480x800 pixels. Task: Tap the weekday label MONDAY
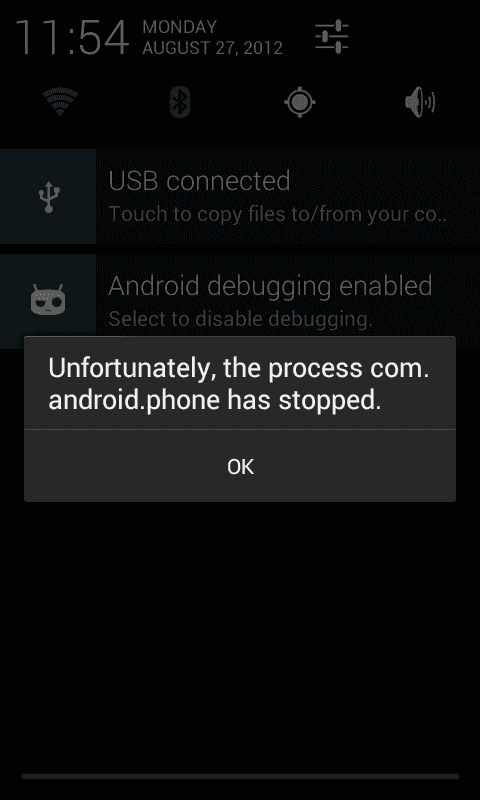[x=180, y=27]
